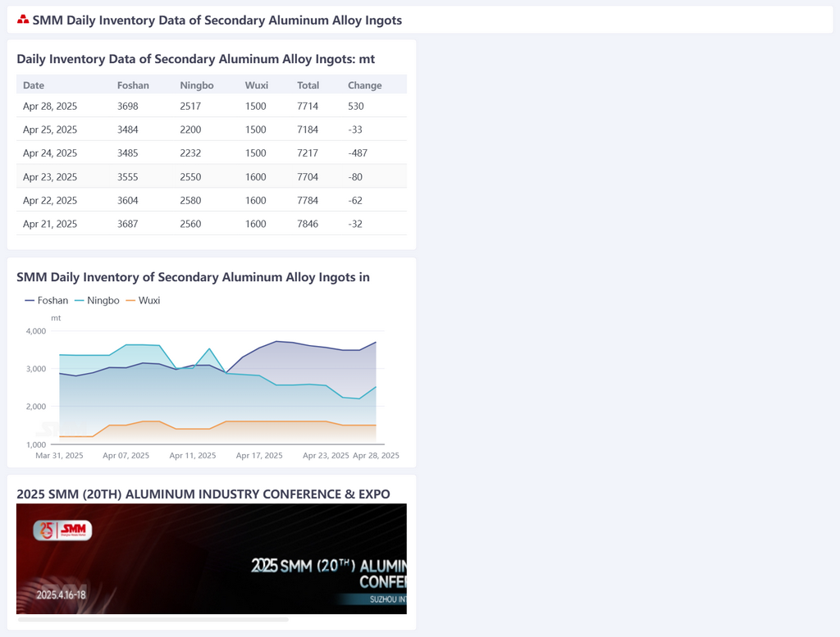Click the SMM red logo icon in header

coord(22,20)
